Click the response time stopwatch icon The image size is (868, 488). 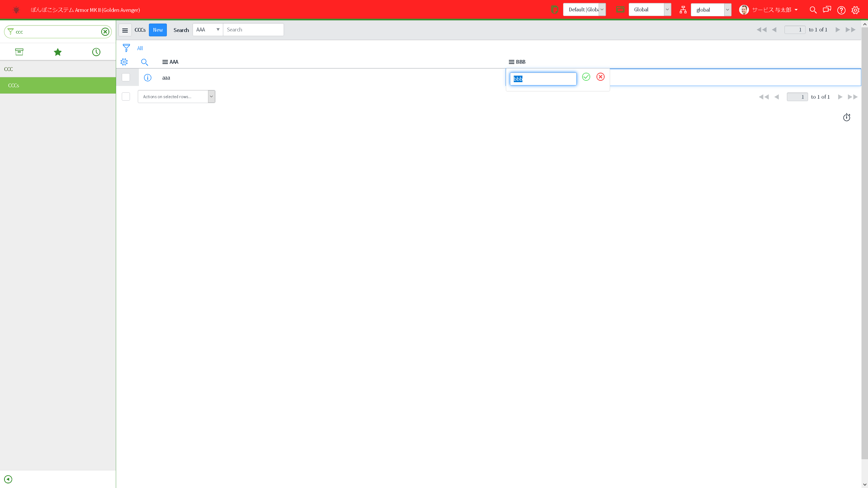(846, 118)
